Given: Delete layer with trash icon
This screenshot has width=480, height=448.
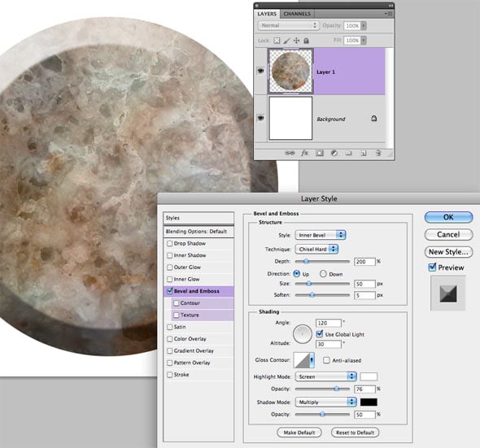Looking at the screenshot, I should 378,153.
